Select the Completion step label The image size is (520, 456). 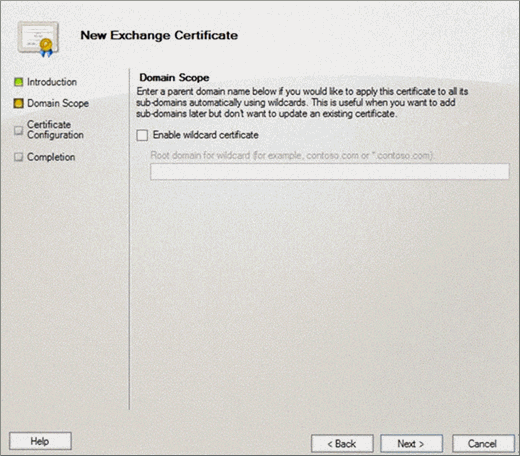(x=51, y=157)
